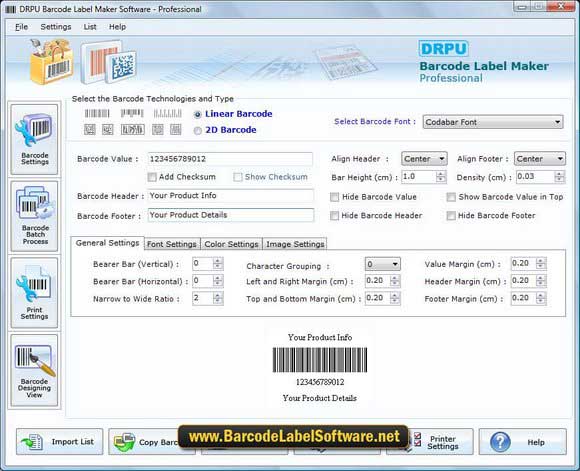This screenshot has width=580, height=471.
Task: Check Hide Barcode Value
Action: (x=334, y=197)
